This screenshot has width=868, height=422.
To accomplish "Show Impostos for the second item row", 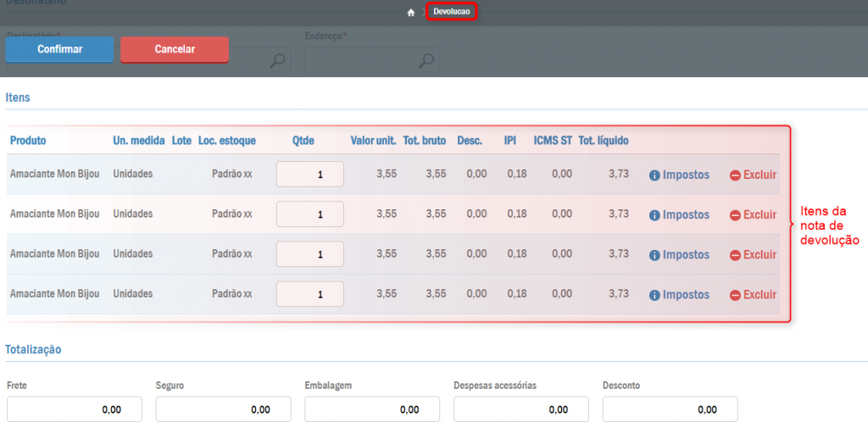I will pyautogui.click(x=679, y=215).
